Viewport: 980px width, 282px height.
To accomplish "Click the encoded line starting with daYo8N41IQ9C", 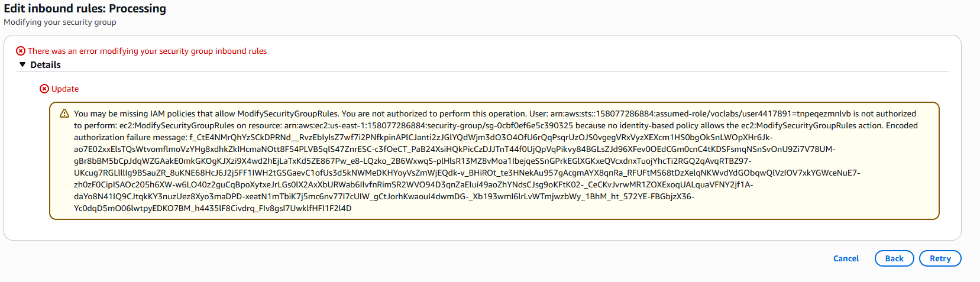I will pos(384,196).
